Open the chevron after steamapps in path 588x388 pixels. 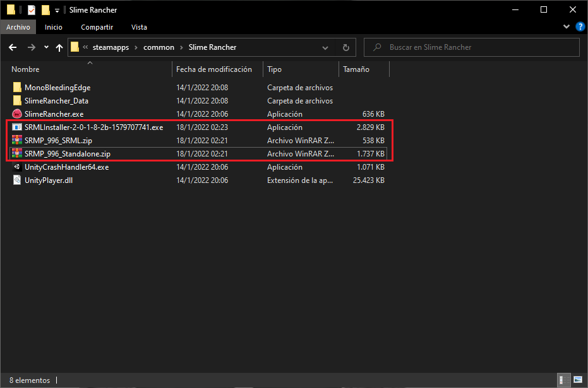[136, 47]
